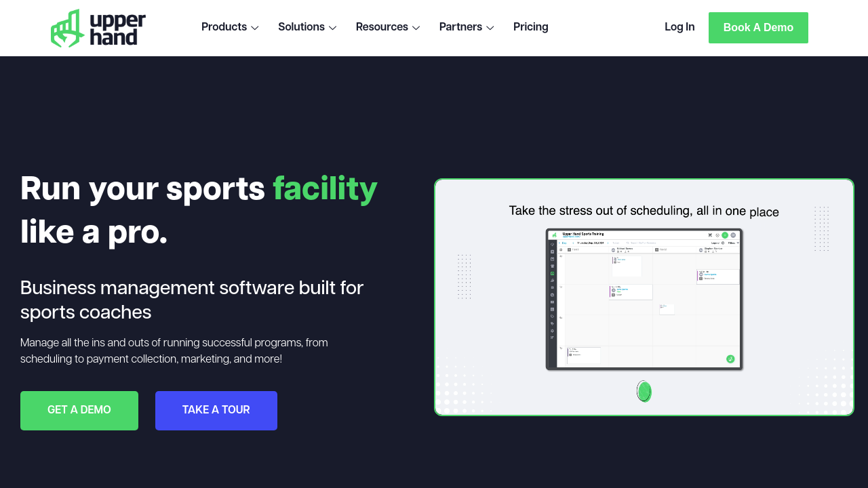This screenshot has width=868, height=488.
Task: Click green chat icon in tablet preview
Action: [x=730, y=359]
